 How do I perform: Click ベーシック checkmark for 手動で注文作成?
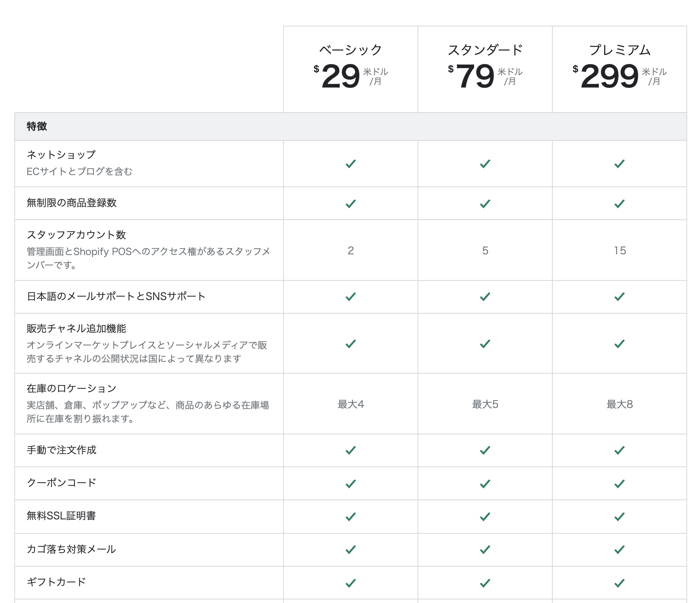click(350, 450)
